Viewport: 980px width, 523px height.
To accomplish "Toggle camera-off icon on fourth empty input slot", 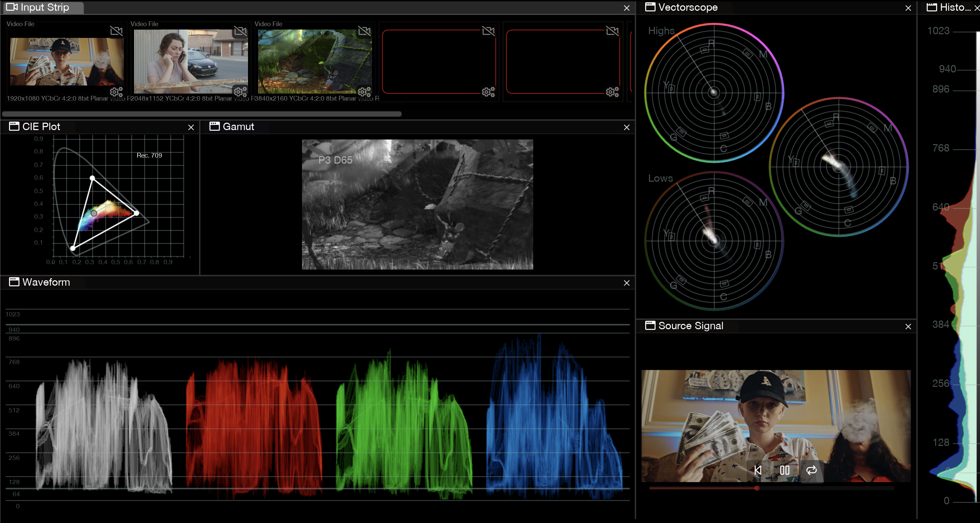I will pyautogui.click(x=488, y=31).
